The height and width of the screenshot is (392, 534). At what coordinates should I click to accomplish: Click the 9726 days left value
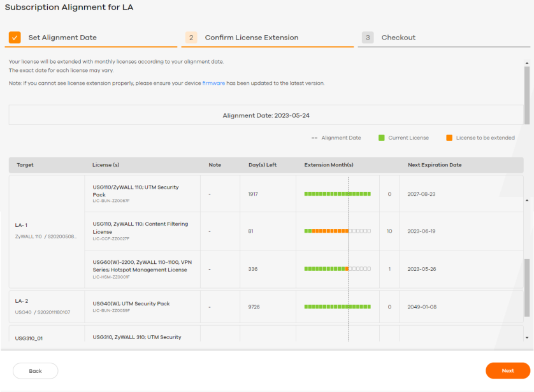click(254, 307)
